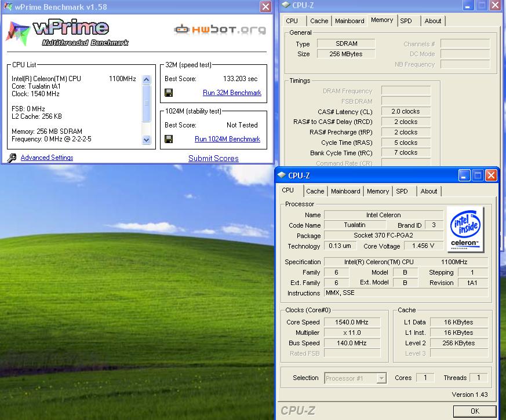Click Submit Scores link
Image resolution: width=506 pixels, height=420 pixels.
pyautogui.click(x=214, y=158)
